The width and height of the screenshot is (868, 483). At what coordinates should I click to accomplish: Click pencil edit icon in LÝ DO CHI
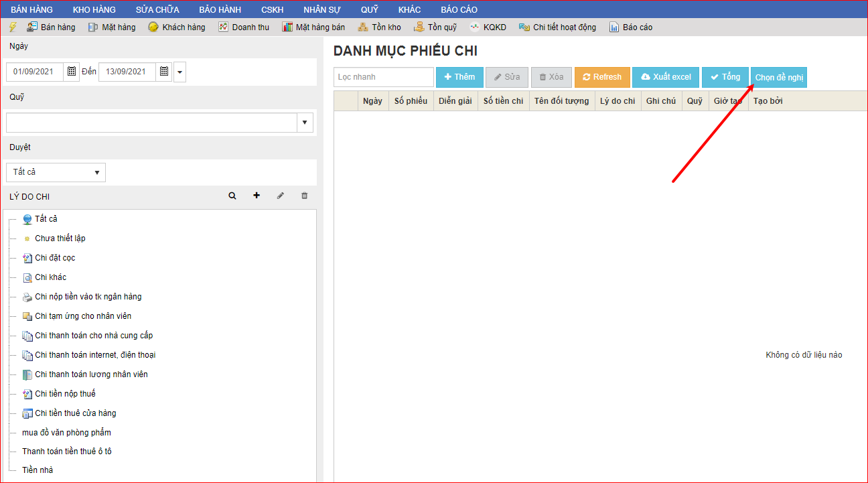pos(281,196)
